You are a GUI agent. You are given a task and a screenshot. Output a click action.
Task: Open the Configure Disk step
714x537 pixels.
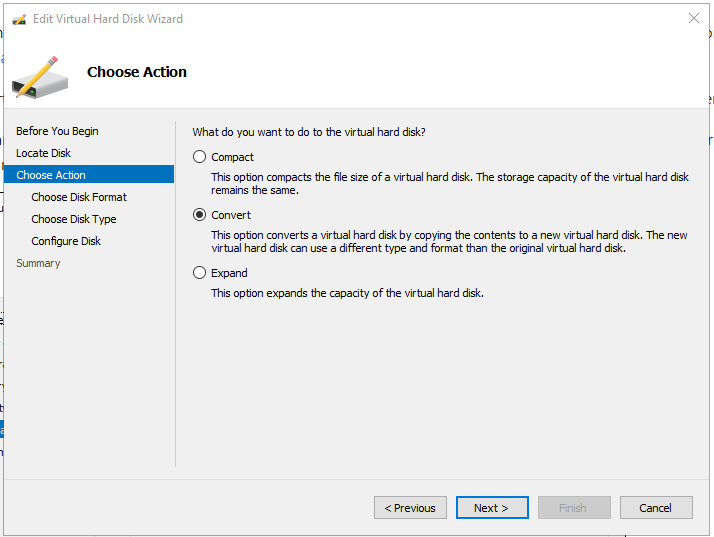pos(66,241)
